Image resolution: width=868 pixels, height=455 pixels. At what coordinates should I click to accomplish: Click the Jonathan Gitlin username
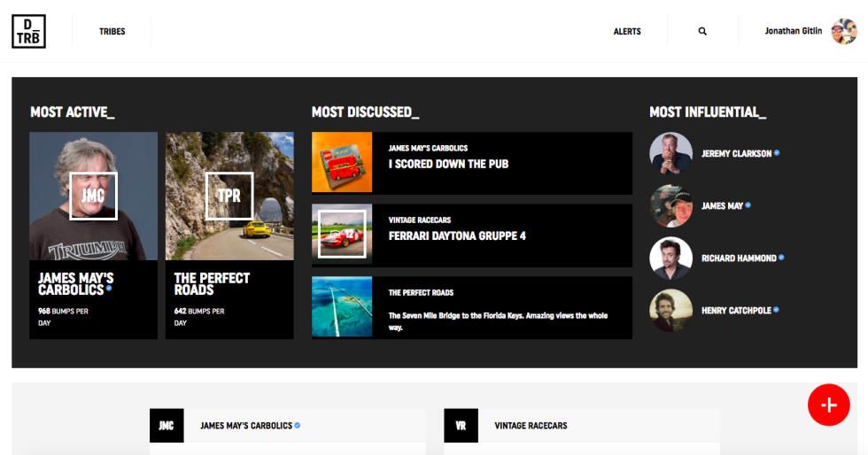[794, 31]
